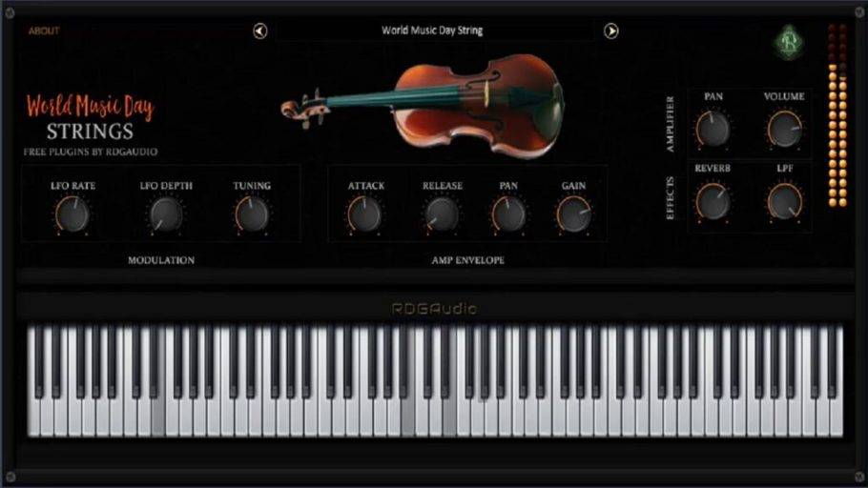The width and height of the screenshot is (868, 488).
Task: Click the ATTACK knob
Action: pyautogui.click(x=365, y=214)
